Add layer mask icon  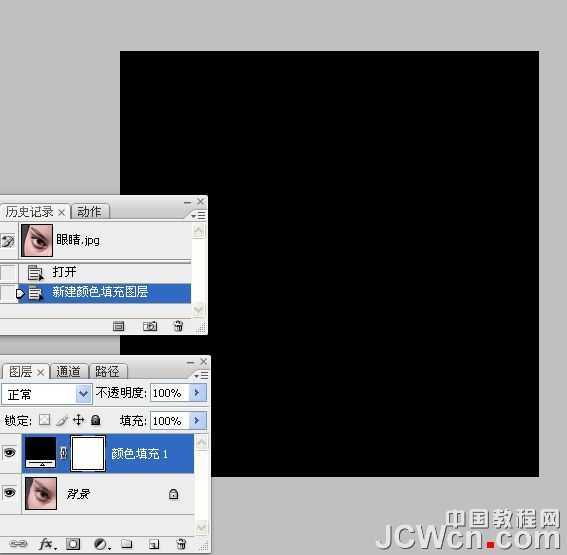point(73,543)
